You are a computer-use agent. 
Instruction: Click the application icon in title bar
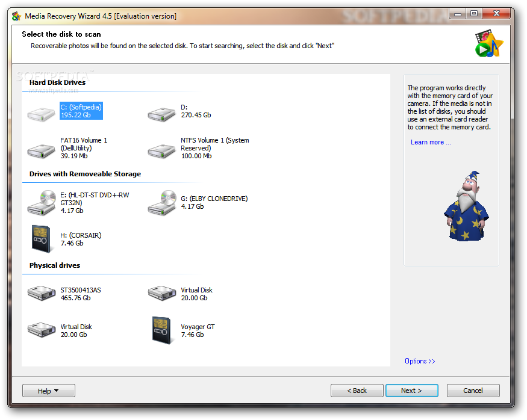point(16,16)
